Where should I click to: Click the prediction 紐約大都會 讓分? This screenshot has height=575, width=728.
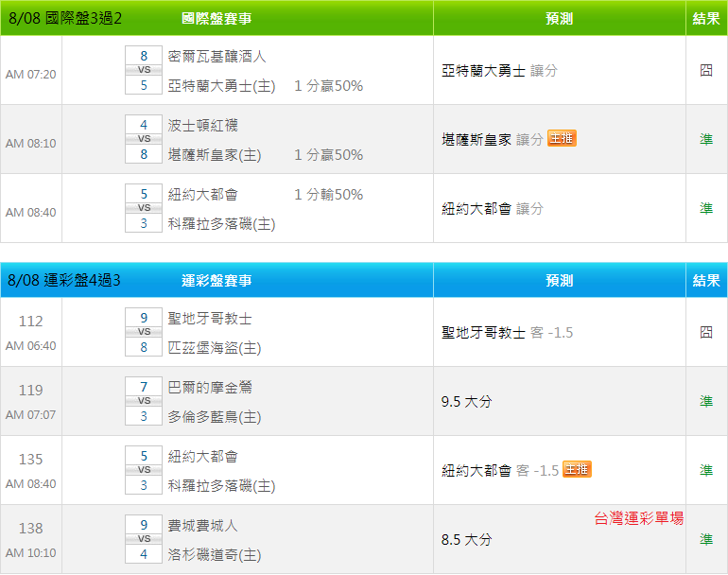[493, 209]
